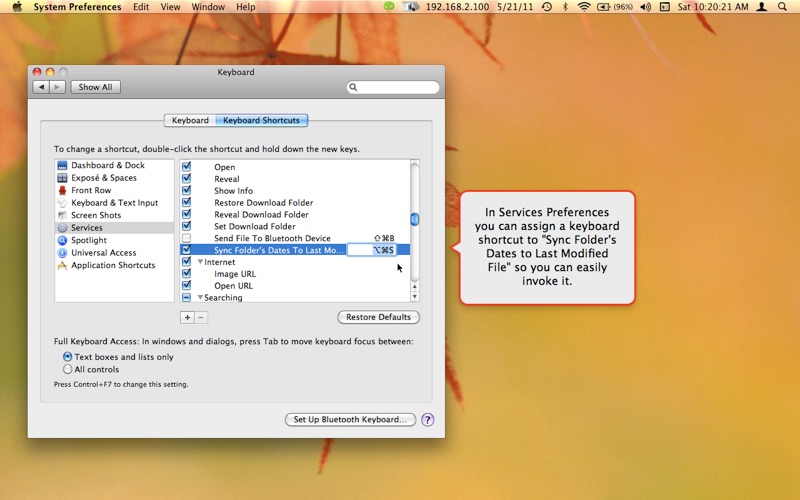Click the scroll up arrow in list

coord(415,287)
